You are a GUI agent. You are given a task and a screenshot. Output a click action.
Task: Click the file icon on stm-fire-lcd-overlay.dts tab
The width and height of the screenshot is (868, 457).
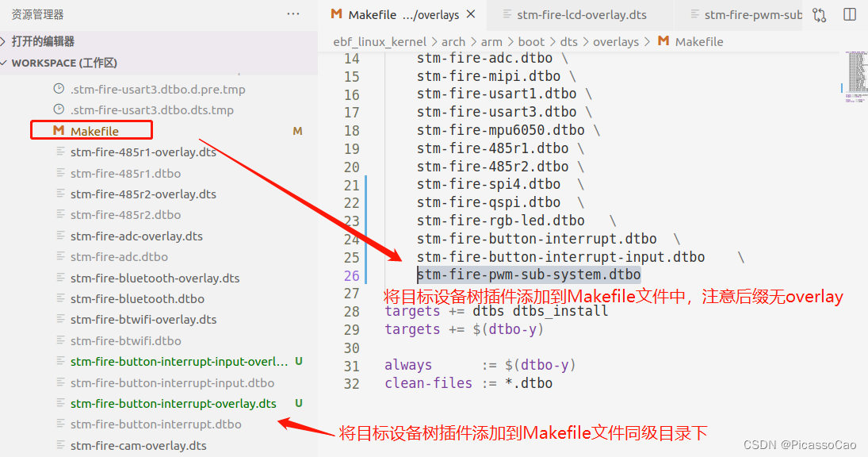tap(507, 14)
